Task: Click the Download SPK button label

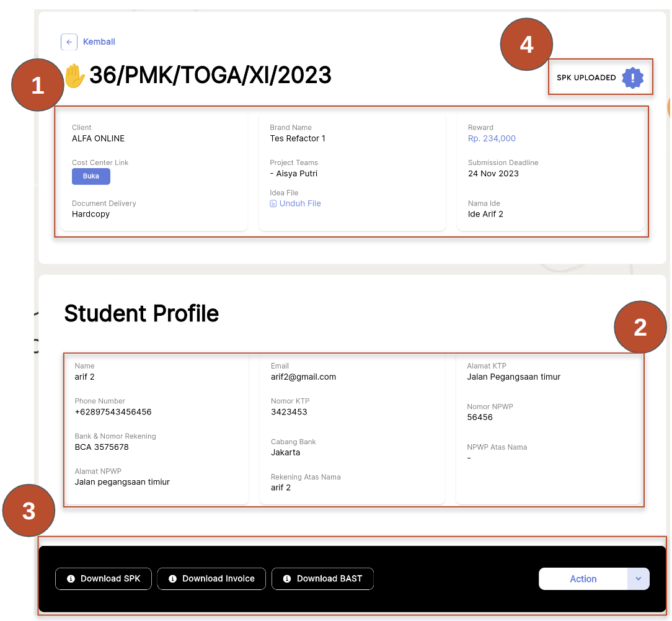Action: coord(110,579)
